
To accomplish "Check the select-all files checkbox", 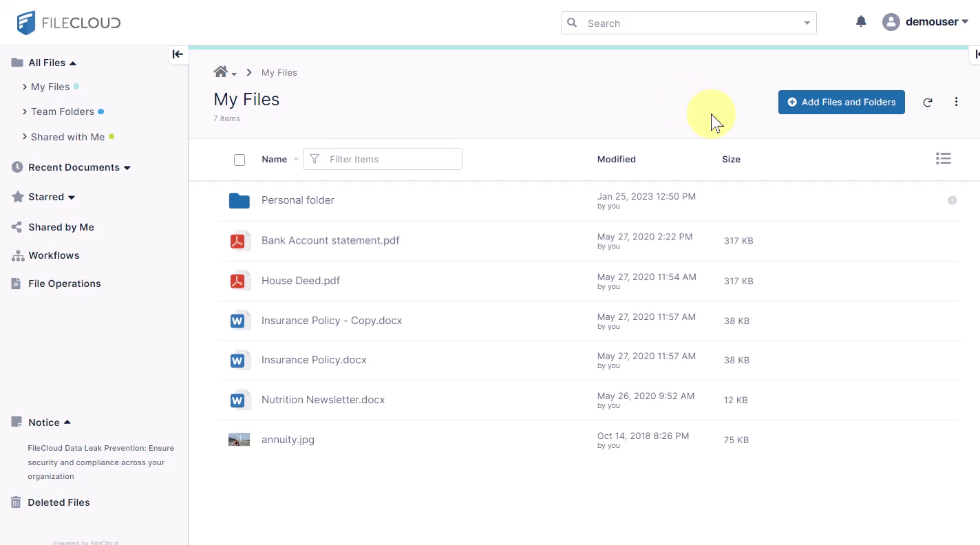I will [x=239, y=160].
